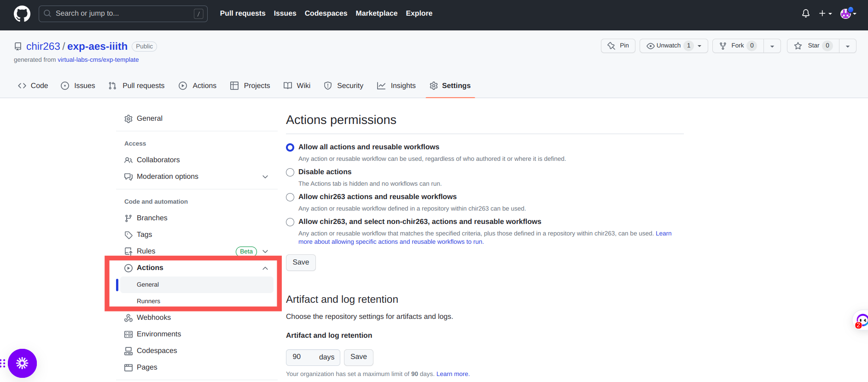Select Allow all actions and reusable workflows
The height and width of the screenshot is (382, 868).
[290, 147]
